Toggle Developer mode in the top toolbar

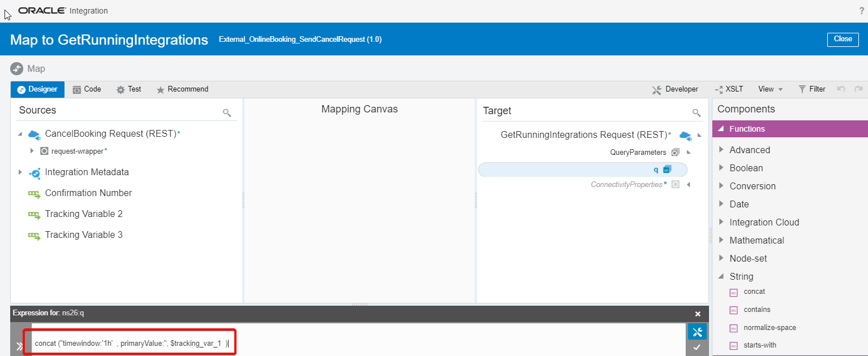click(x=677, y=89)
